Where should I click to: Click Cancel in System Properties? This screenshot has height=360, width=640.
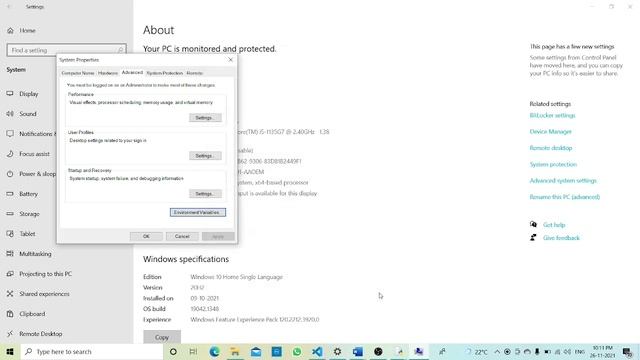pyautogui.click(x=182, y=236)
